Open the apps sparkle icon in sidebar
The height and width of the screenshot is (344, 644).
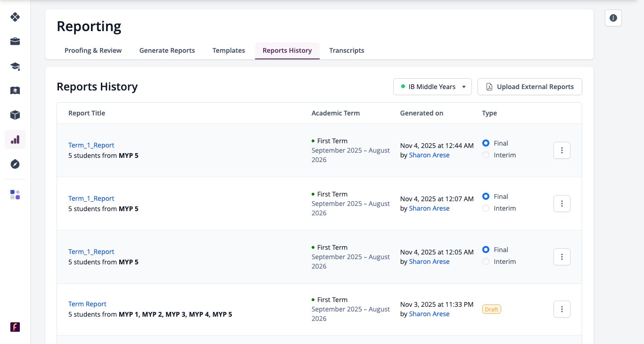click(x=15, y=195)
